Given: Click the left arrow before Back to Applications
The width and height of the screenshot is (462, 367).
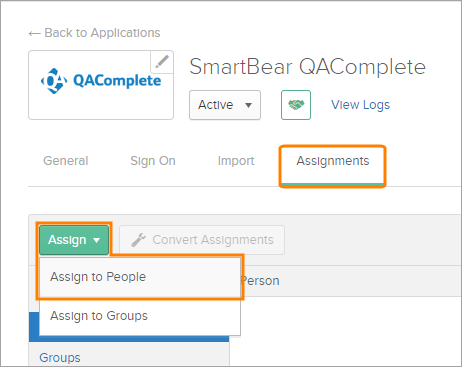Looking at the screenshot, I should pyautogui.click(x=34, y=33).
